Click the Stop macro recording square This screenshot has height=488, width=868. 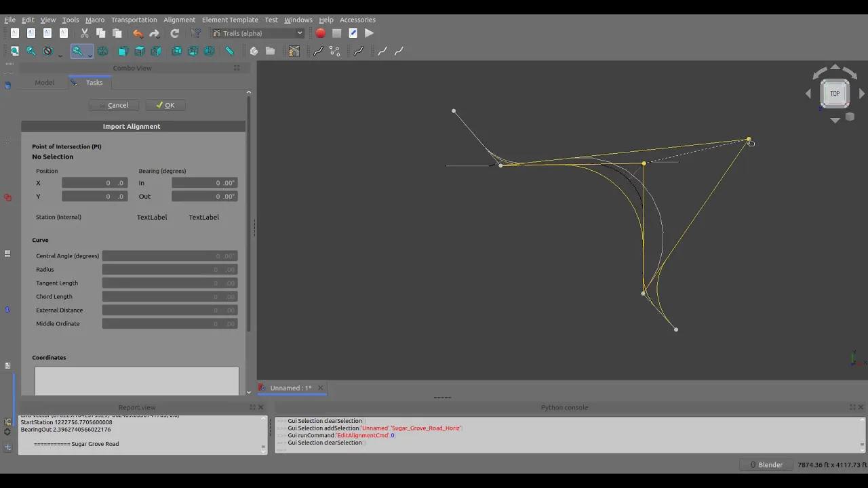pyautogui.click(x=336, y=33)
